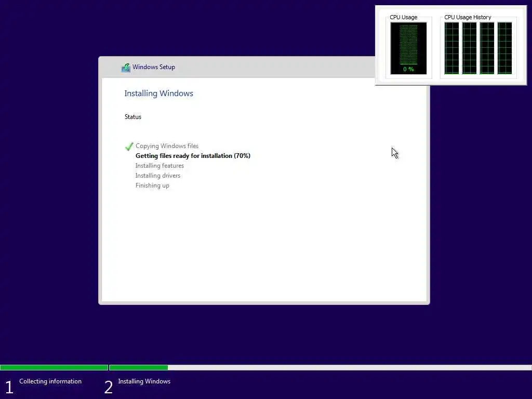Click the 'CPU Usage' label
The width and height of the screenshot is (532, 399).
403,17
